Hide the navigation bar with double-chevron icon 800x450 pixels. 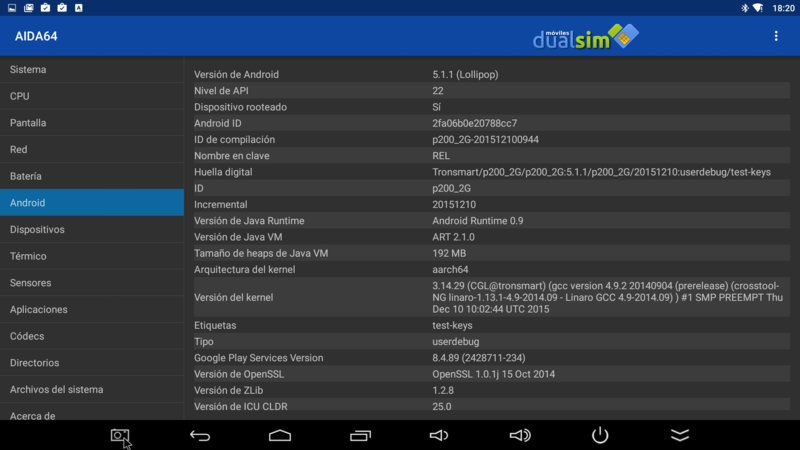(x=680, y=435)
